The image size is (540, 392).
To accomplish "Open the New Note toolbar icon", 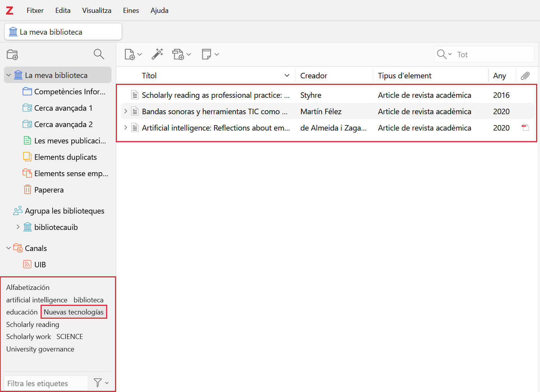I will point(207,54).
